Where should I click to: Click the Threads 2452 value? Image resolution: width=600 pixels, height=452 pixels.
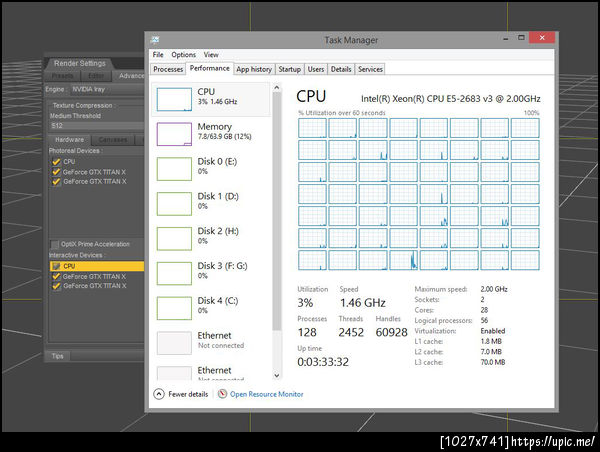(351, 332)
